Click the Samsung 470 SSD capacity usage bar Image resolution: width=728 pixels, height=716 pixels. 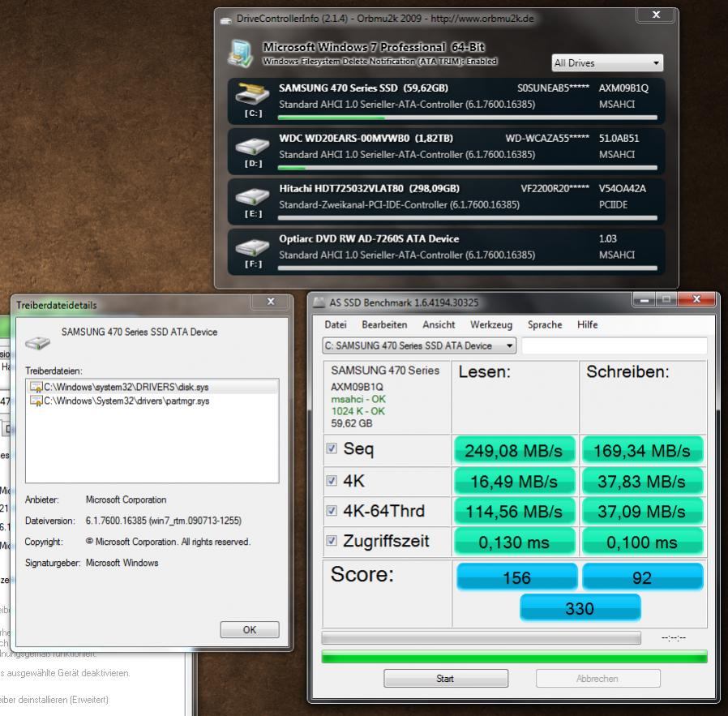coord(468,118)
